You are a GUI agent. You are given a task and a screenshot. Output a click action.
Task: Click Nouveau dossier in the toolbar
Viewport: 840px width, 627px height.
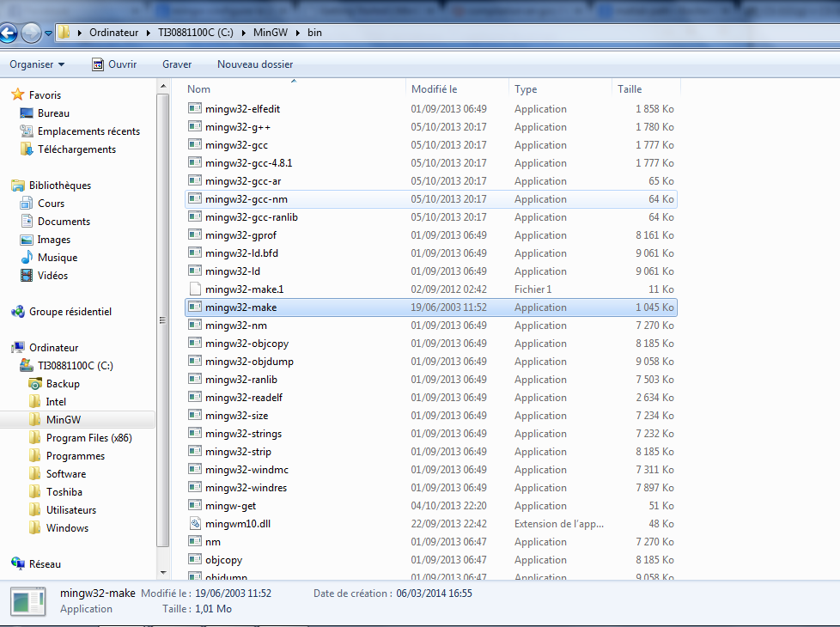pos(255,64)
